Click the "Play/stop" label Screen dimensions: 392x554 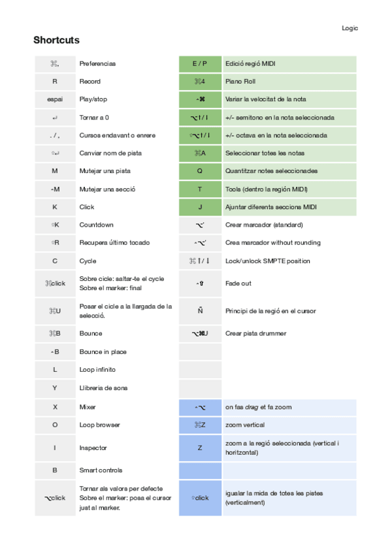[x=93, y=99]
